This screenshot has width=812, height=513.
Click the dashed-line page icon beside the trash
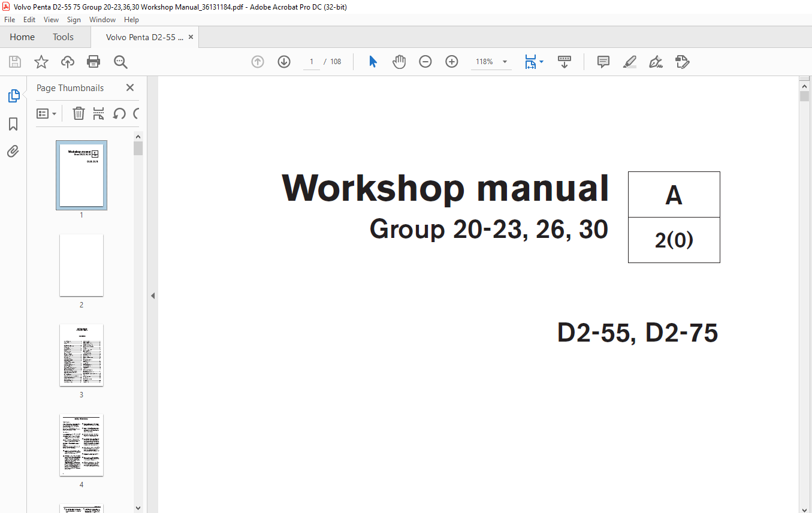99,113
